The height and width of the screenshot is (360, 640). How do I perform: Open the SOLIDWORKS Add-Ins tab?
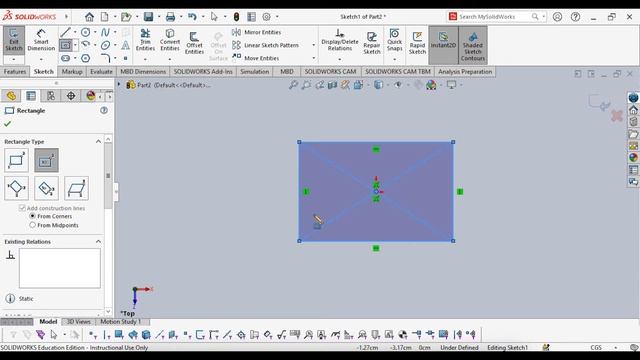click(x=203, y=71)
